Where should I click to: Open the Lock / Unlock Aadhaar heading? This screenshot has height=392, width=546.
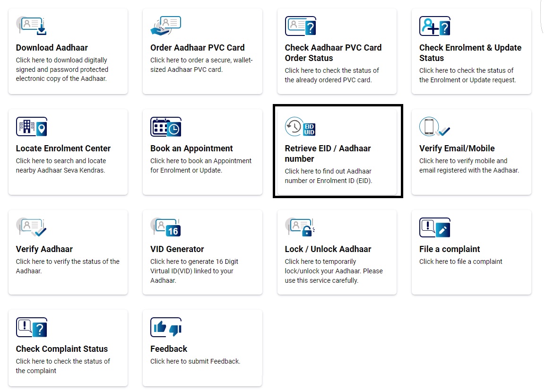pos(328,249)
